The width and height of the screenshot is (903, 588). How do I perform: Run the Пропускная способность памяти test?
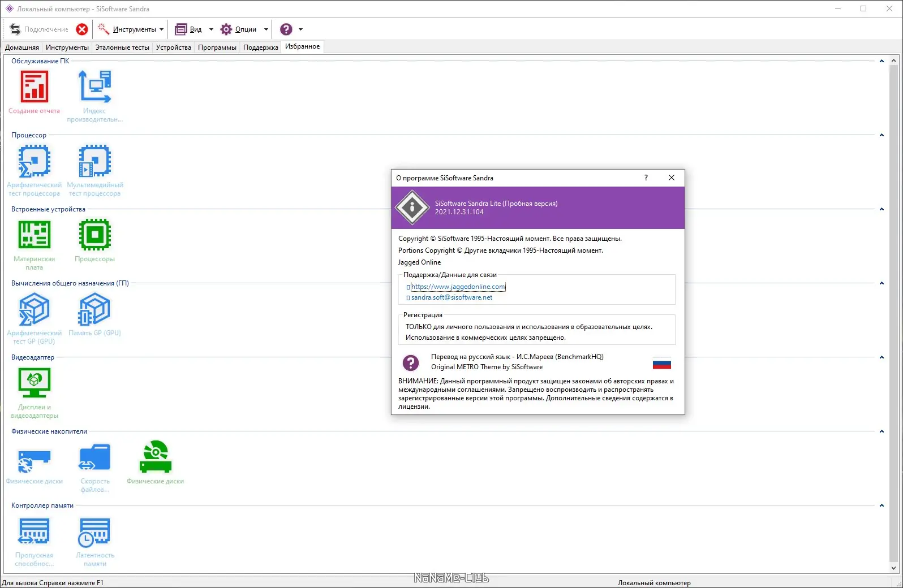tap(35, 531)
